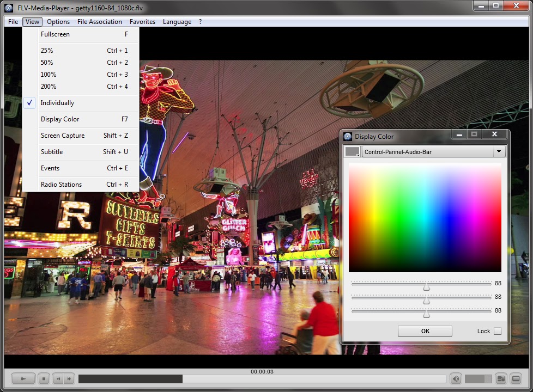Click inside the rainbow color picker area
The image size is (533, 392).
pos(425,217)
